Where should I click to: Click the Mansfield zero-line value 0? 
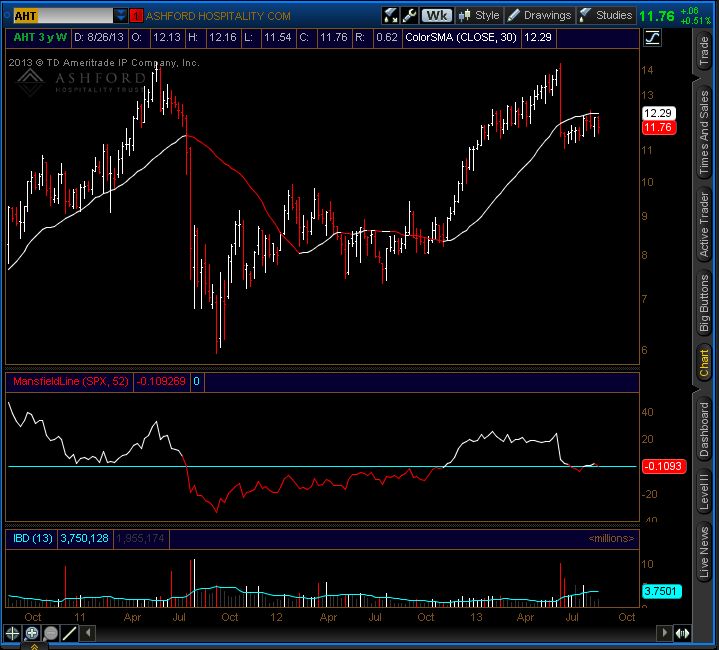click(x=196, y=381)
